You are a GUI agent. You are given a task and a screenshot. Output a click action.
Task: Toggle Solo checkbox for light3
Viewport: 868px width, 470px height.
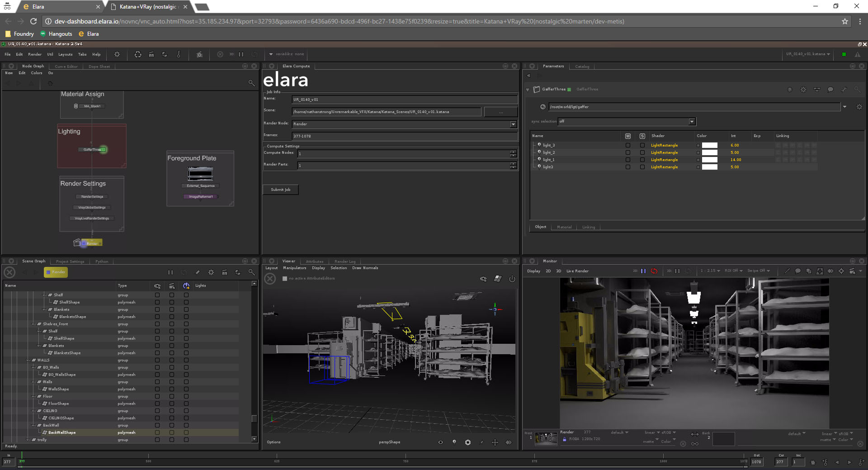(642, 167)
